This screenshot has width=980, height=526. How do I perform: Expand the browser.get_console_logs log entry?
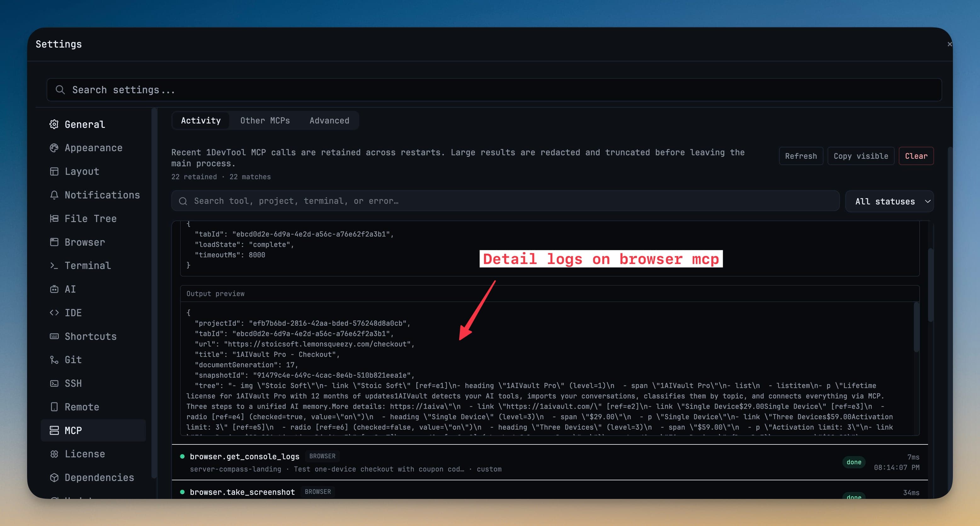coord(549,462)
